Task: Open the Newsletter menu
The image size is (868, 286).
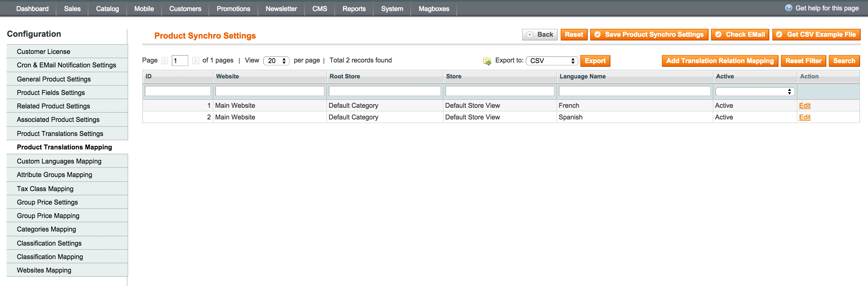Action: [x=281, y=9]
